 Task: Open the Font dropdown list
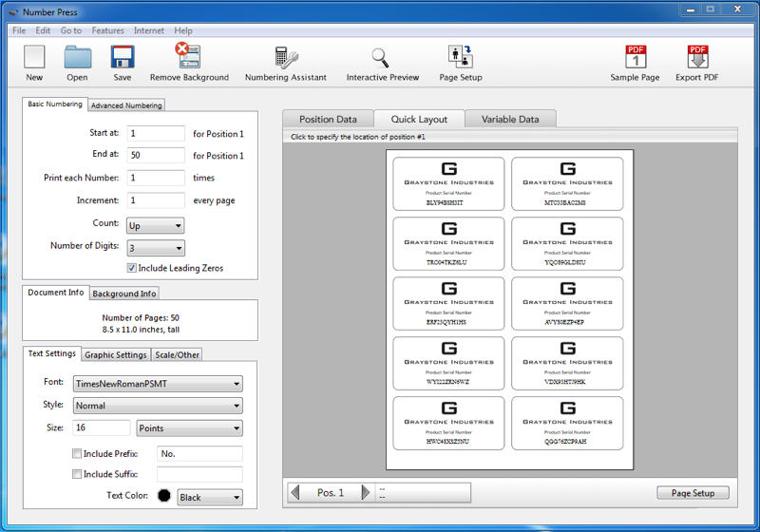click(x=158, y=384)
